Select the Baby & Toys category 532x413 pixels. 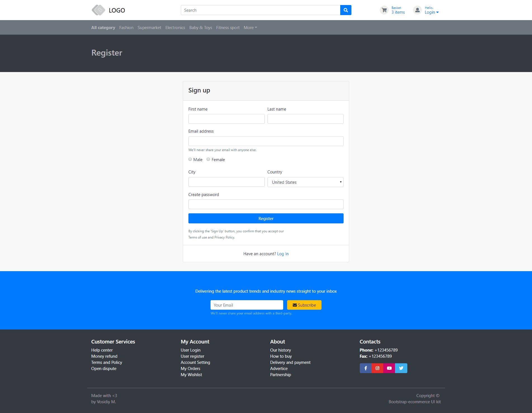pyautogui.click(x=200, y=27)
